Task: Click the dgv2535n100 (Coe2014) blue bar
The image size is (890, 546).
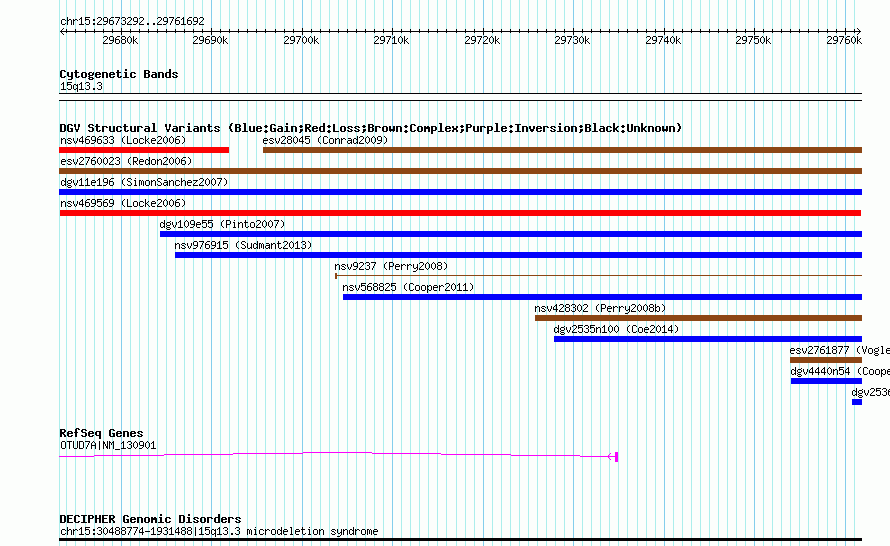Action: click(x=708, y=339)
